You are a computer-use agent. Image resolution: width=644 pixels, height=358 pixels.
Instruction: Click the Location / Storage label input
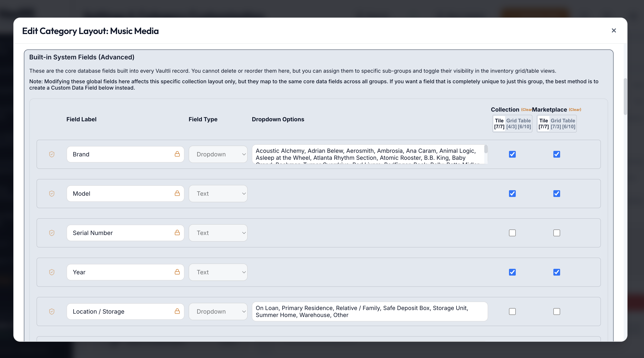click(x=126, y=311)
